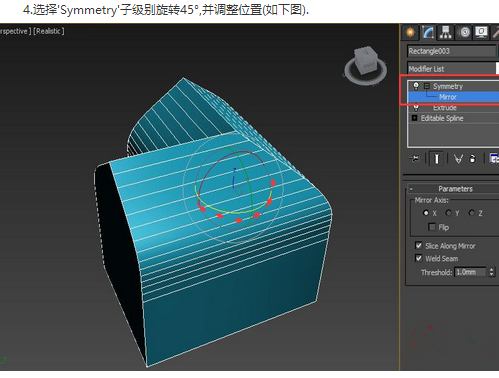Click the Pin Stack icon
Screen dimensions: 499x378
(x=415, y=159)
